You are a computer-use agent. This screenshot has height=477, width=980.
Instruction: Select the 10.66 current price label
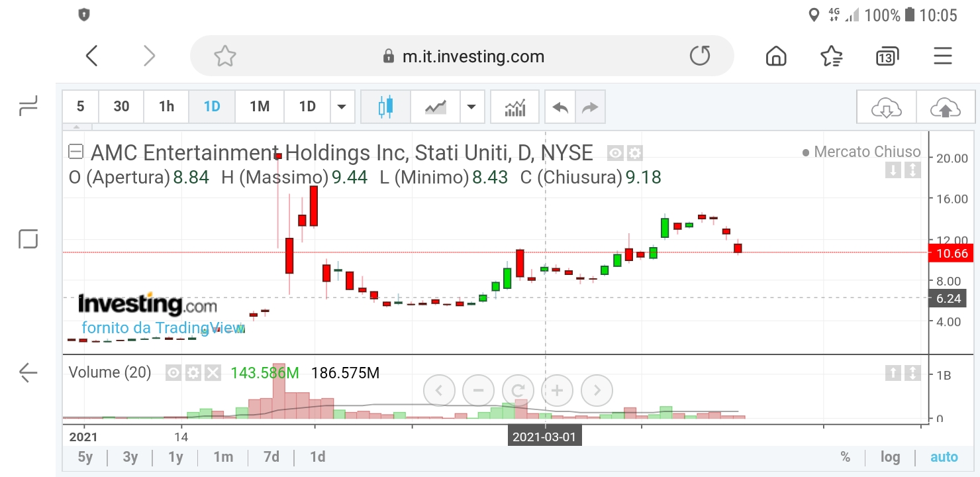pyautogui.click(x=952, y=253)
